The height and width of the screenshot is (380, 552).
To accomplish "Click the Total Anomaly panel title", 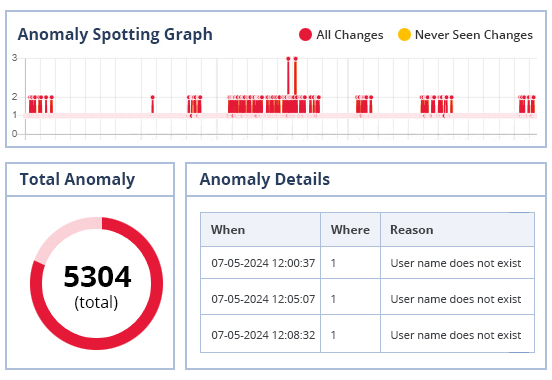I will 77,179.
